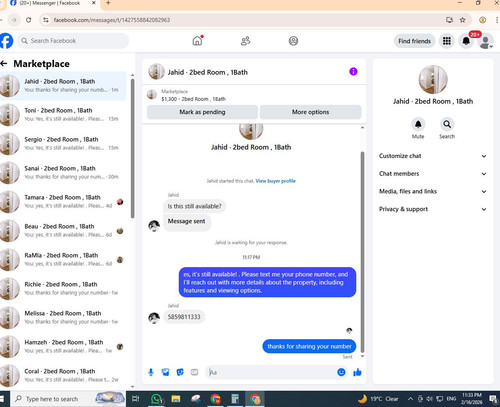
Task: Open Jahid conversation in chat list
Action: 63,86
